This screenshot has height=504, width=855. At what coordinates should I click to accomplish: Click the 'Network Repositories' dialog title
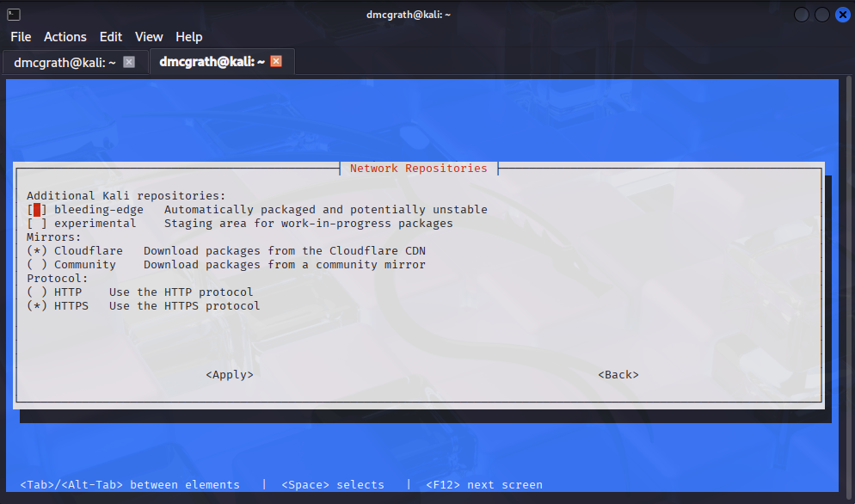[x=419, y=168]
